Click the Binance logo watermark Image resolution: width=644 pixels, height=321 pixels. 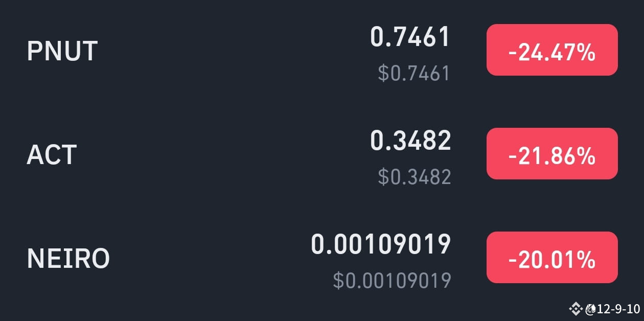pyautogui.click(x=577, y=309)
